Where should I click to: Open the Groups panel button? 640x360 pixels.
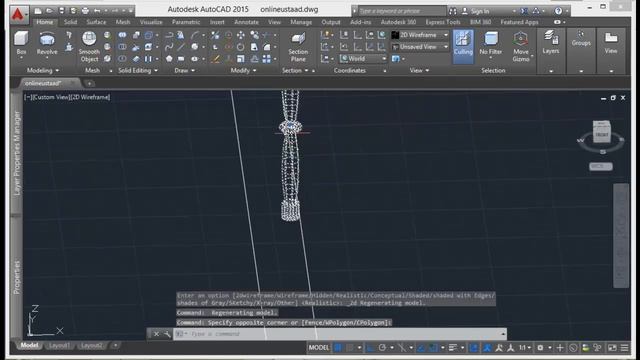coord(581,38)
